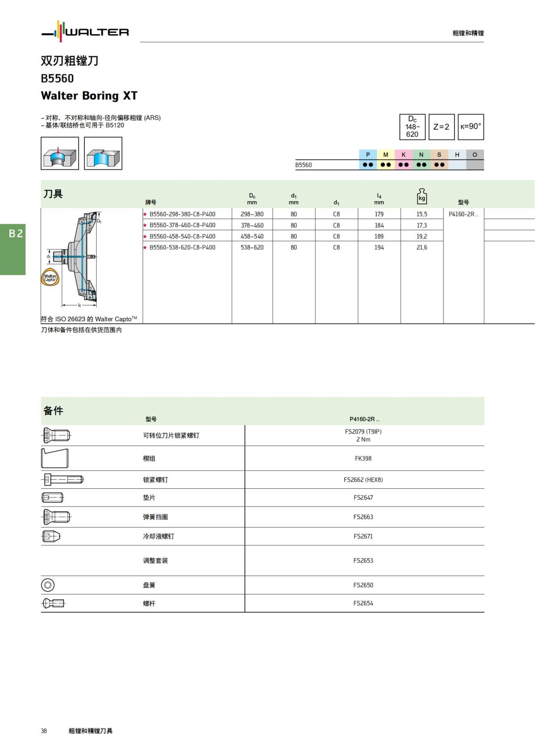Click the page number 38
The width and height of the screenshot is (535, 756).
coord(44,731)
